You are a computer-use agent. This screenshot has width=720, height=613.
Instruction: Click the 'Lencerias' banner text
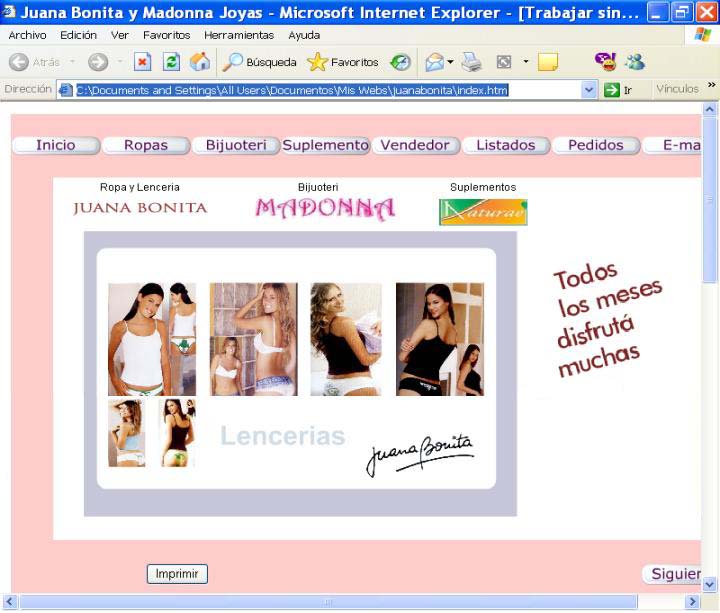[282, 436]
